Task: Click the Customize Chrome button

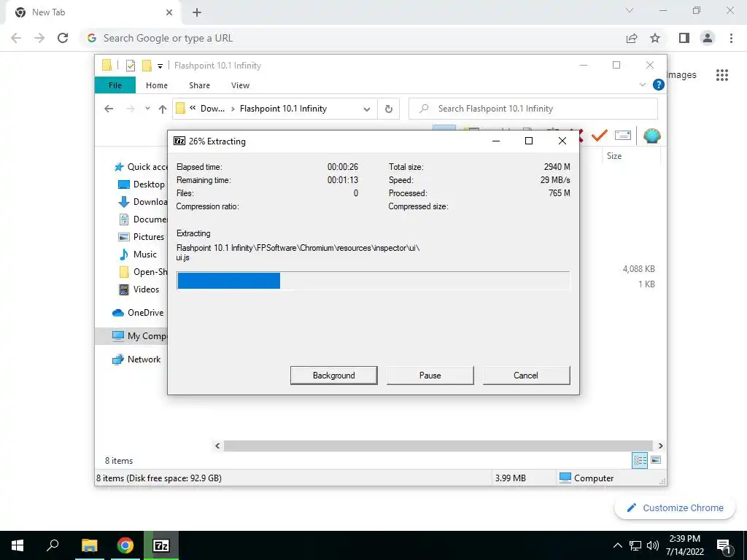Action: pos(675,507)
